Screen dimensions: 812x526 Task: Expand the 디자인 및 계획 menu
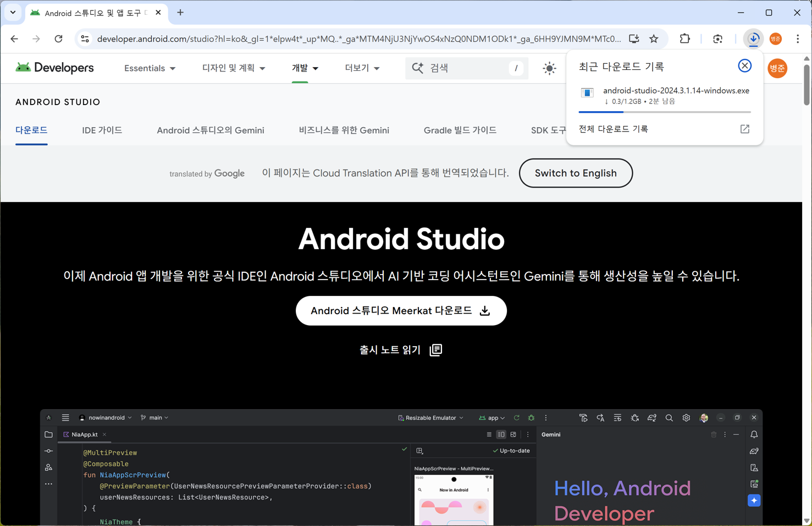click(234, 68)
